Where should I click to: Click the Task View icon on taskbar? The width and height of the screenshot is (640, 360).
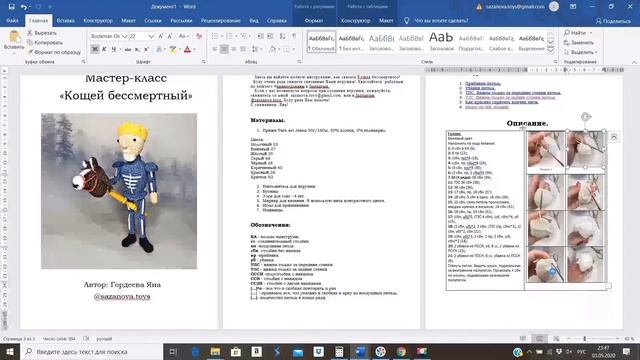coord(173,351)
